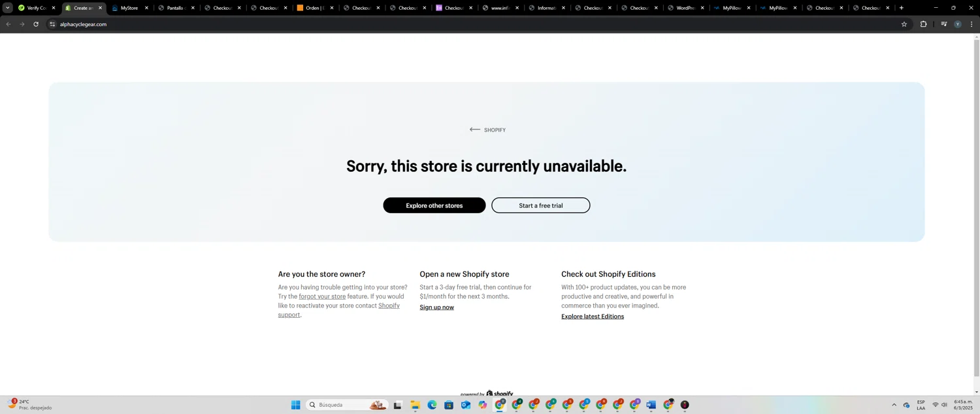Open the weather widget showing 24°C
Image resolution: width=980 pixels, height=414 pixels.
[30, 405]
